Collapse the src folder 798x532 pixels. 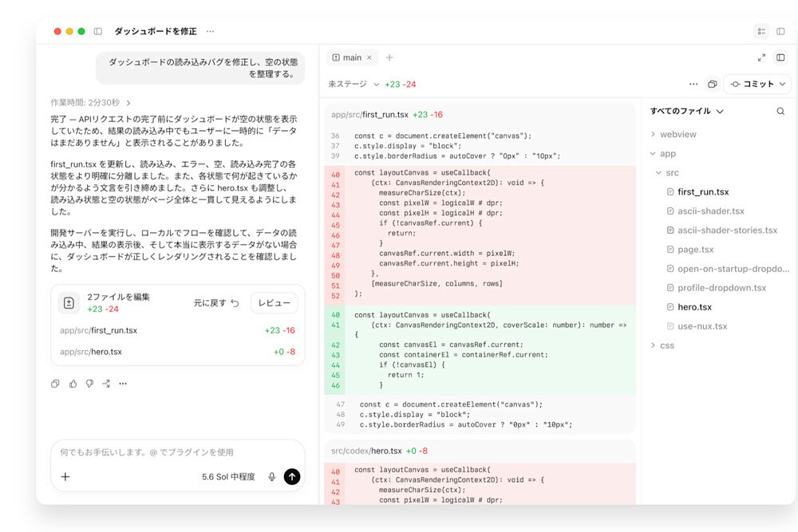point(667,173)
